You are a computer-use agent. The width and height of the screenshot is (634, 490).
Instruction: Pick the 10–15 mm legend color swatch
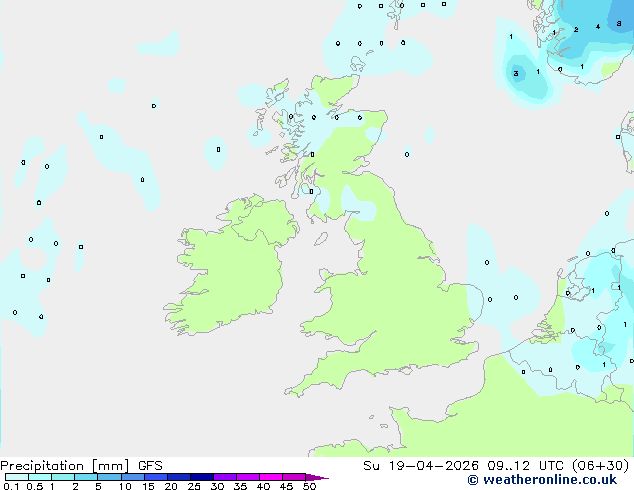[x=133, y=477]
